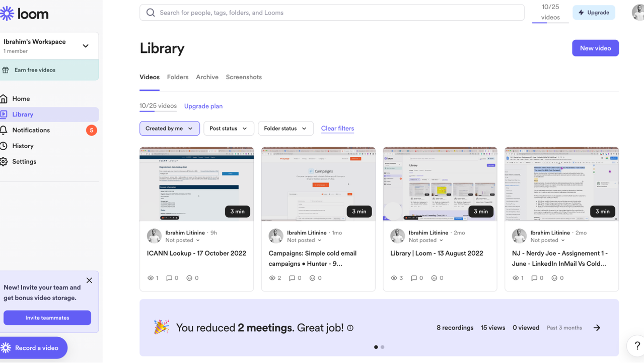Open the Created by me filter
This screenshot has height=363, width=644.
click(169, 129)
